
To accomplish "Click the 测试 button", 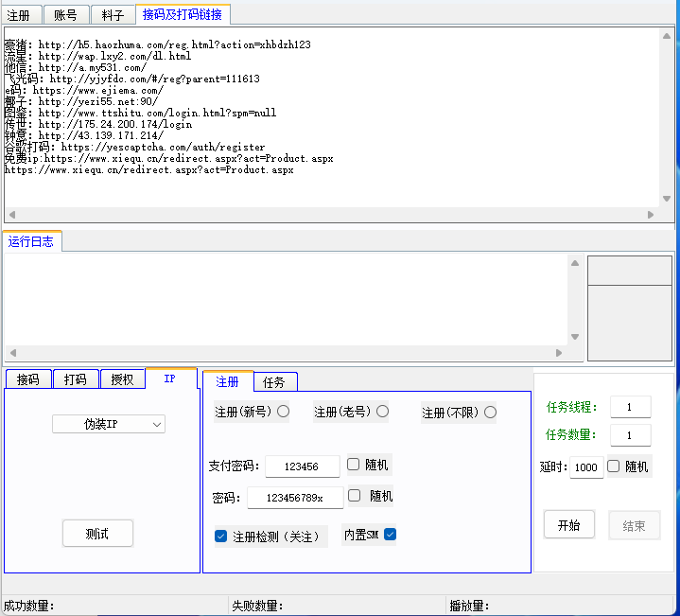I will point(97,534).
